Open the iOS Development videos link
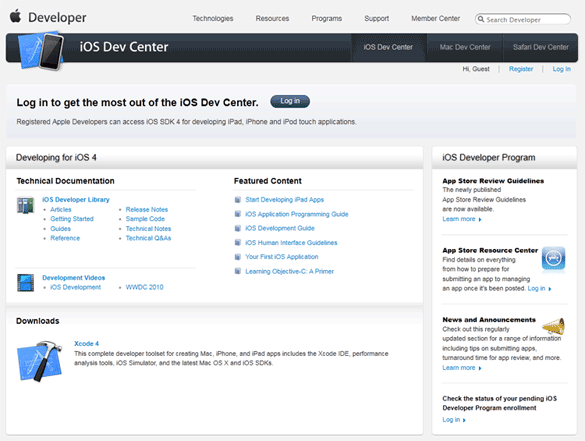 point(75,287)
